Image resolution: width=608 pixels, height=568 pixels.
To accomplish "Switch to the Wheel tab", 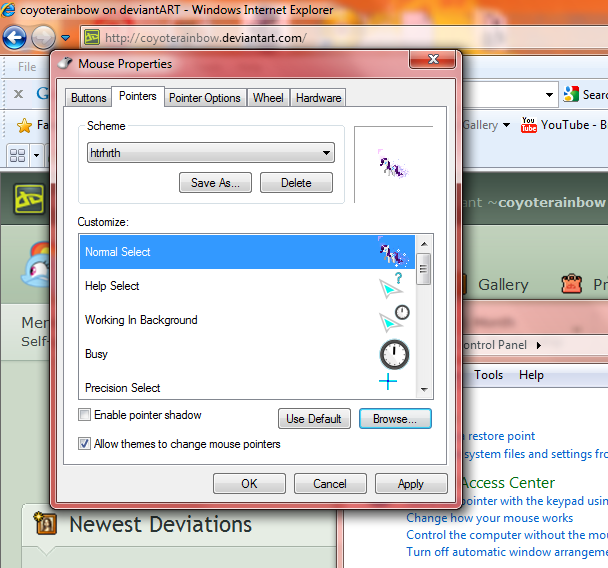I will [x=268, y=98].
